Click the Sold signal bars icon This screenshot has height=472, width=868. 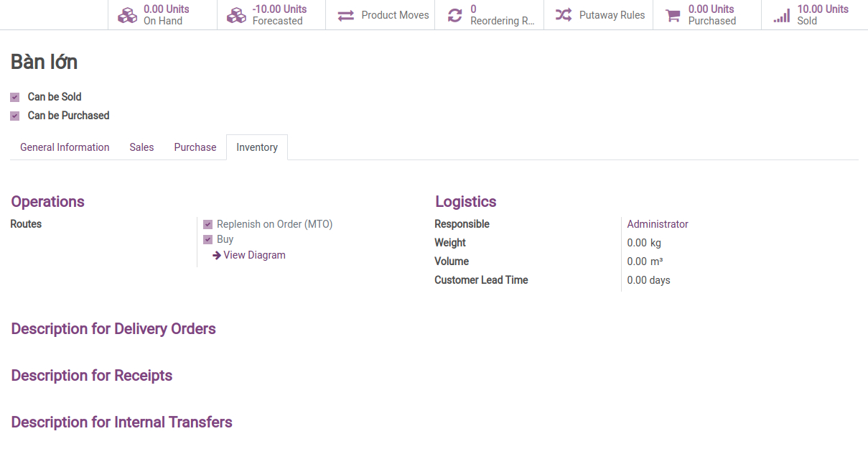pos(782,15)
